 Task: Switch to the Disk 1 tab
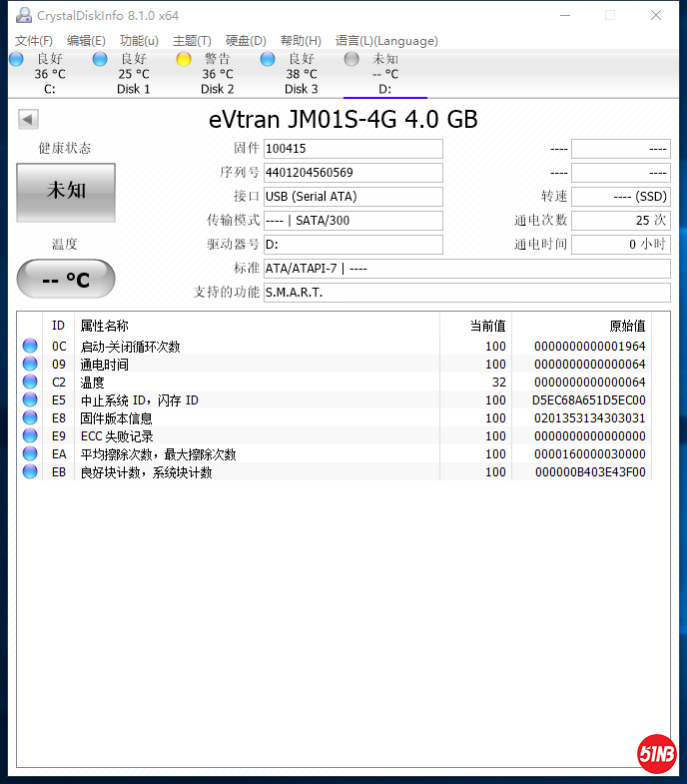tap(134, 74)
